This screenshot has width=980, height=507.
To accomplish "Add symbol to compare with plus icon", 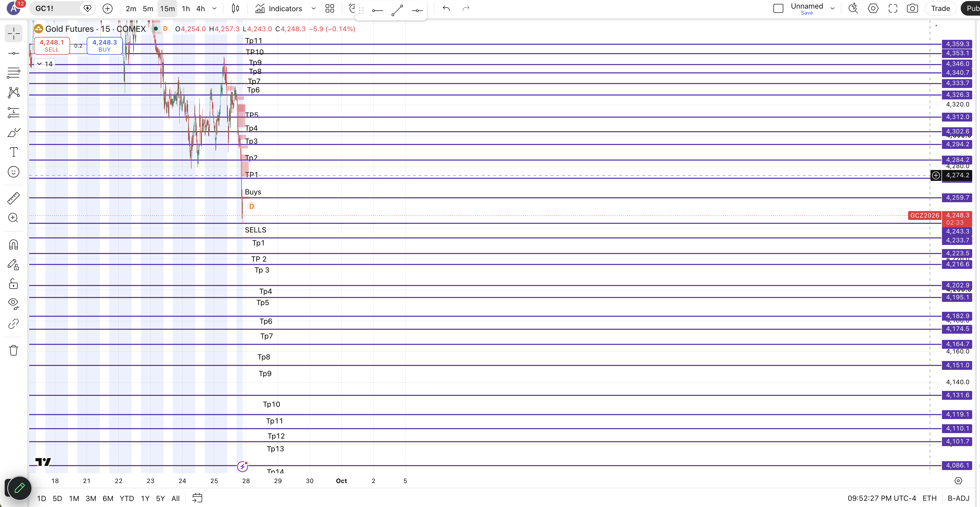I will pos(108,8).
